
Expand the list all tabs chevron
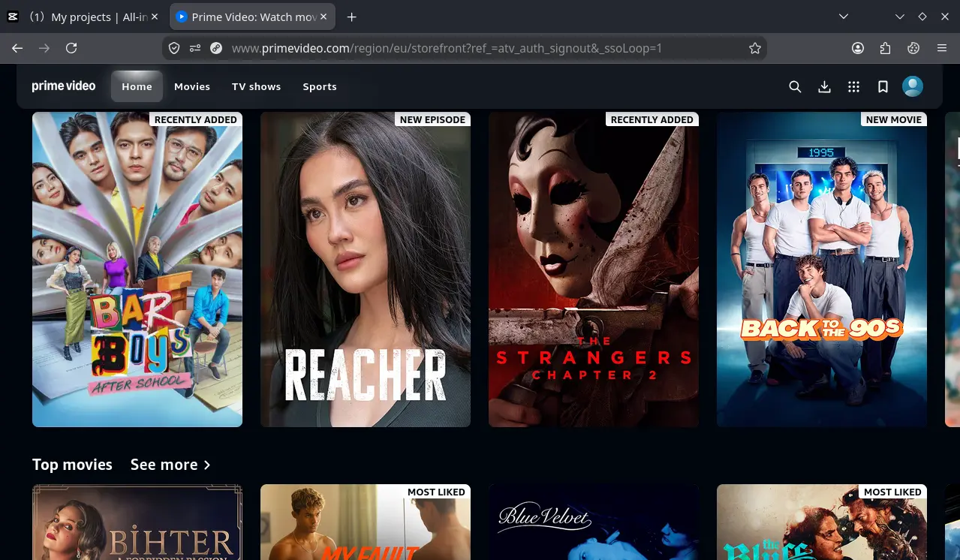[x=844, y=17]
